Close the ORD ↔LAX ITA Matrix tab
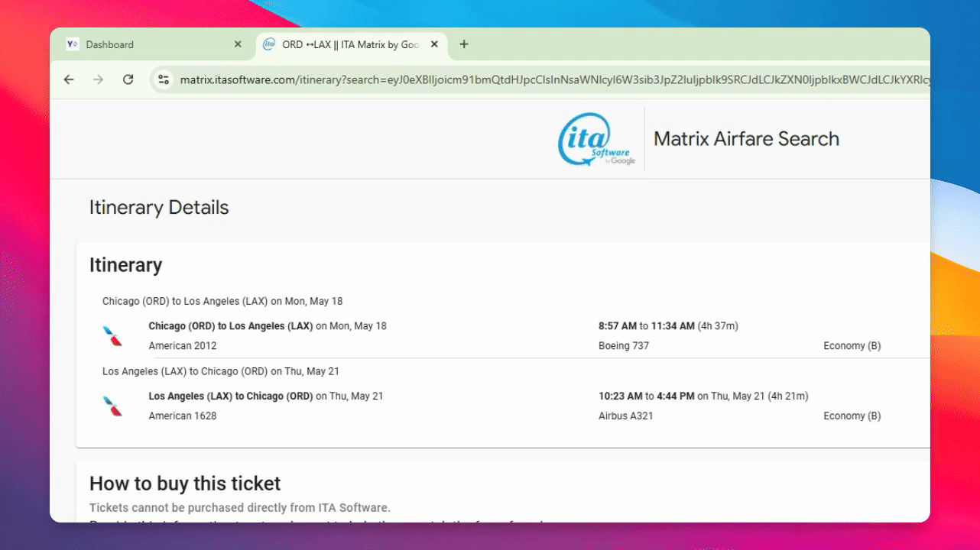Image resolution: width=980 pixels, height=550 pixels. [435, 44]
